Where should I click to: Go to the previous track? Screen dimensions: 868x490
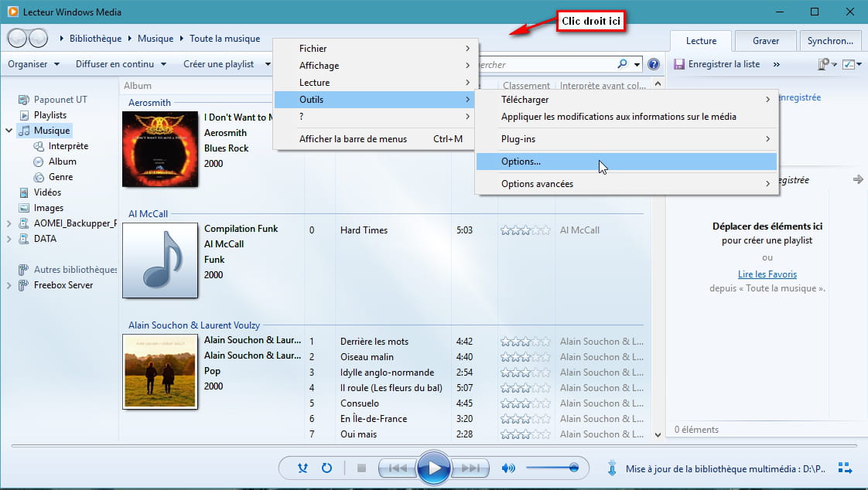[398, 468]
